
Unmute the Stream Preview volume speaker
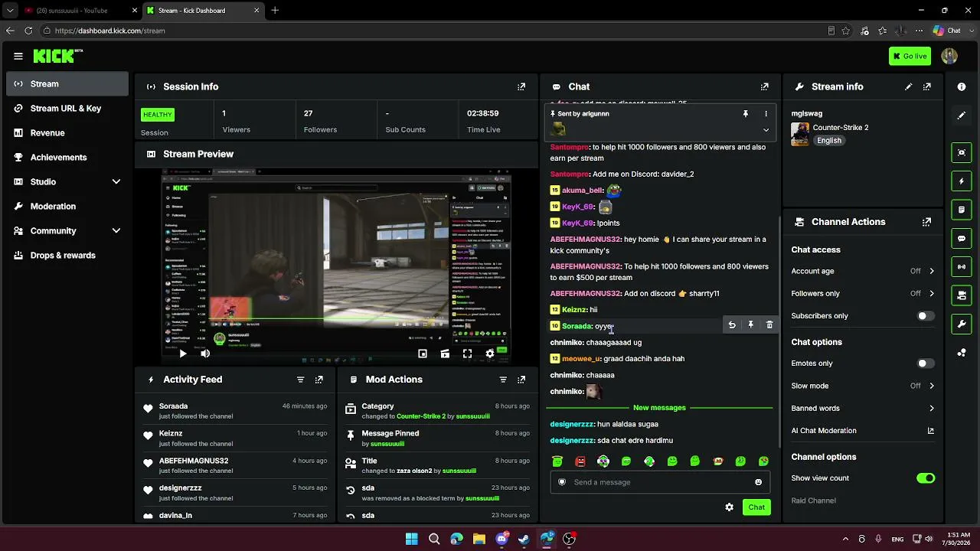[205, 354]
